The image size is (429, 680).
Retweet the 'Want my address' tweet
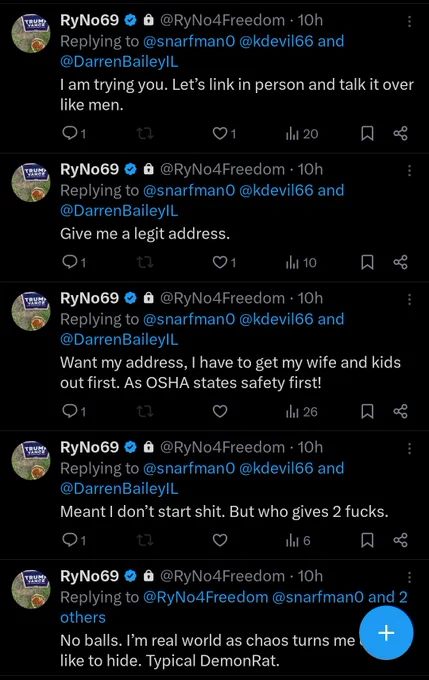point(145,411)
